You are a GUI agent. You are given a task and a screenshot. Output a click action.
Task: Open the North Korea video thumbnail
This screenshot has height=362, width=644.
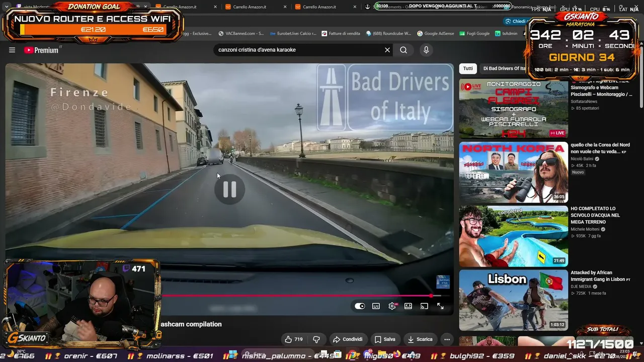pyautogui.click(x=513, y=172)
